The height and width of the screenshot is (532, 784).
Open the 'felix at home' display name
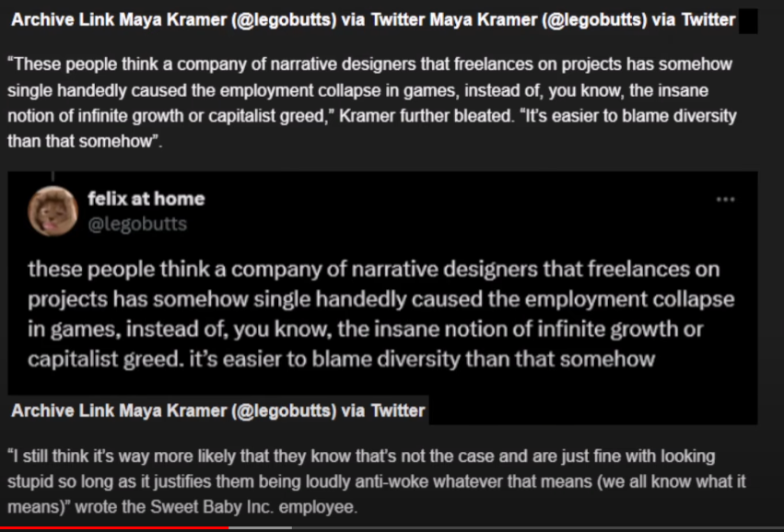(146, 199)
